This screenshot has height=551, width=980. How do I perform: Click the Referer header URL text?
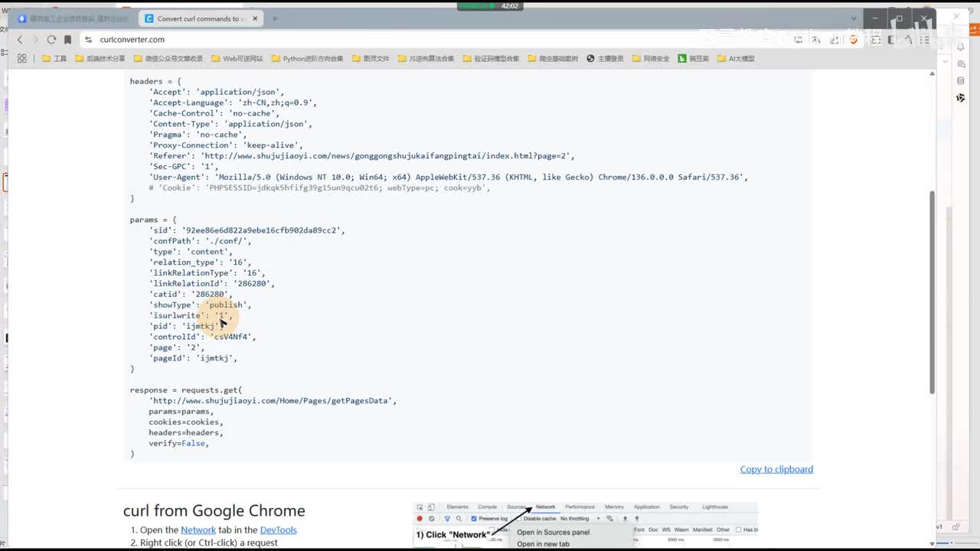point(385,156)
